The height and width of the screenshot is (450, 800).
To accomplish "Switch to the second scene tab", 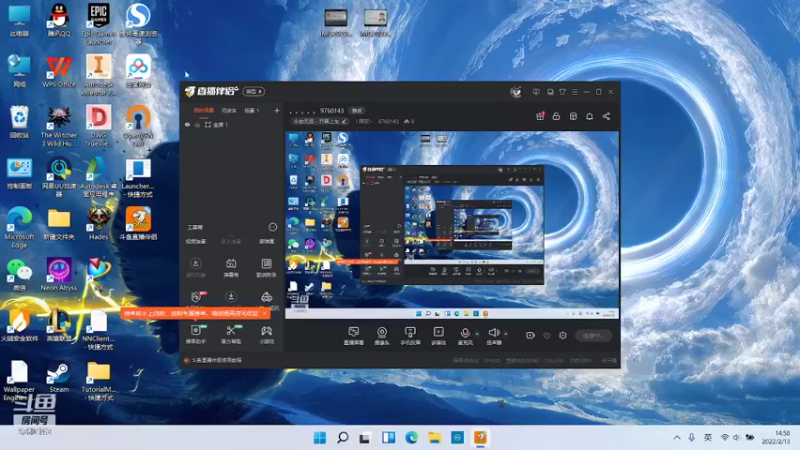I will coord(229,111).
